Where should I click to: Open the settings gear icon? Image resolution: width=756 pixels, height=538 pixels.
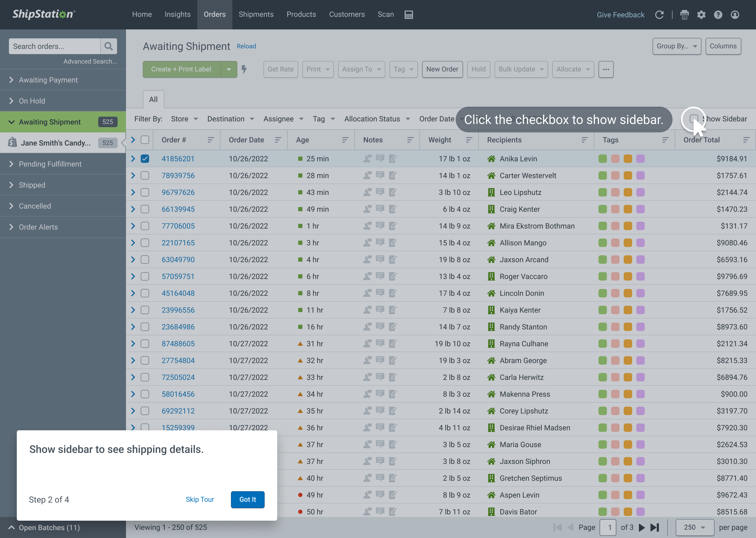click(701, 14)
